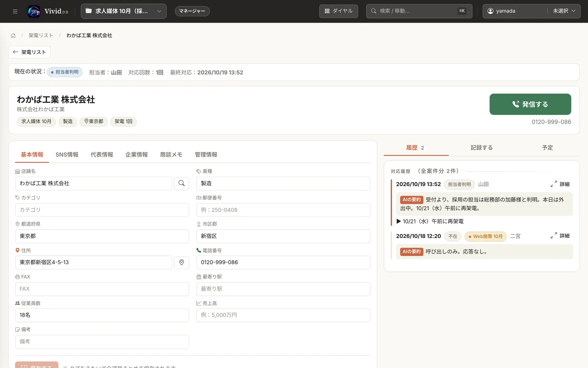
Task: Open the 商談メモ tab
Action: (x=171, y=155)
